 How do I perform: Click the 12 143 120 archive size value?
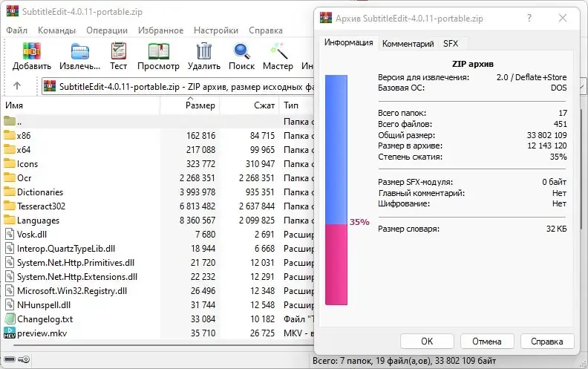coord(546,146)
